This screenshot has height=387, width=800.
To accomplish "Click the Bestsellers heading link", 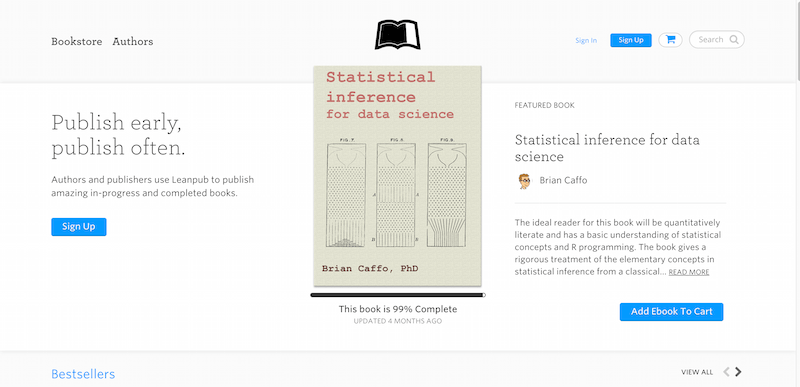I will coord(83,374).
